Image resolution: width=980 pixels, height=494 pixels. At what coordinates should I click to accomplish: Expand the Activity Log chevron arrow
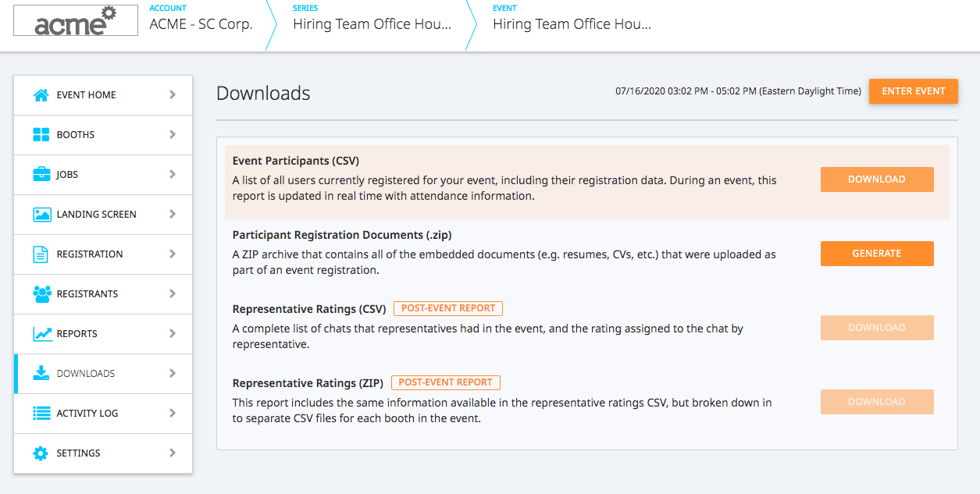(173, 414)
